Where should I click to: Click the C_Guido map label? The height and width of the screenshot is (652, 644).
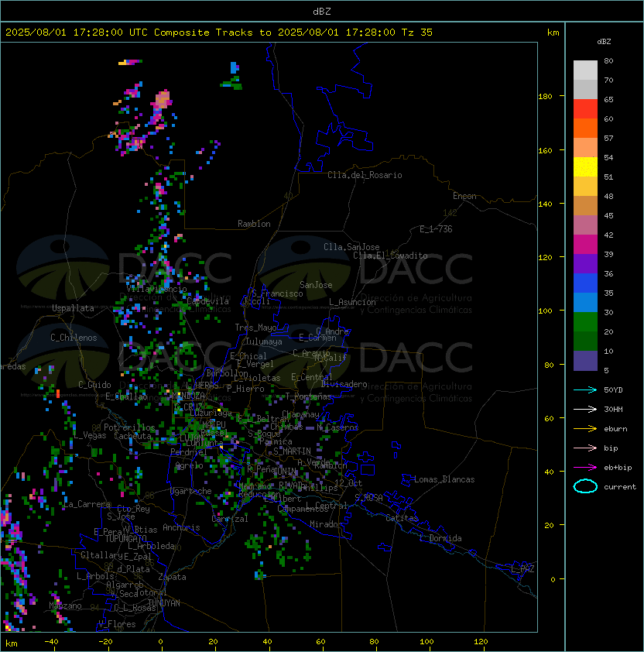click(x=94, y=385)
